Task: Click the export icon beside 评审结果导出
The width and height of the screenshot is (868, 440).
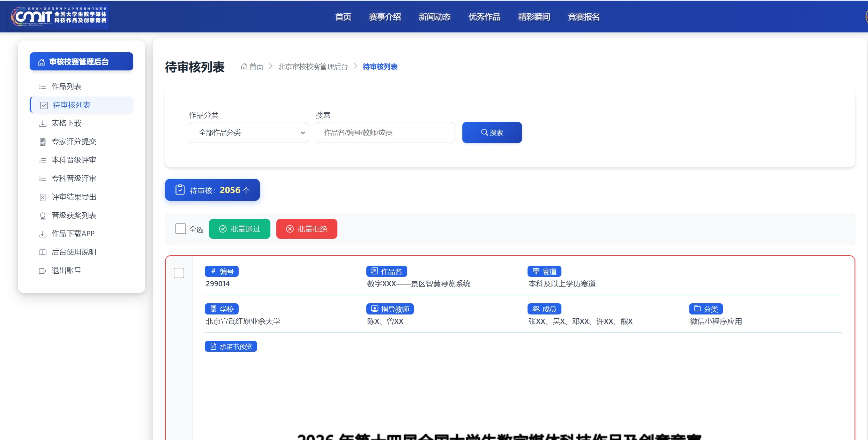Action: [43, 197]
